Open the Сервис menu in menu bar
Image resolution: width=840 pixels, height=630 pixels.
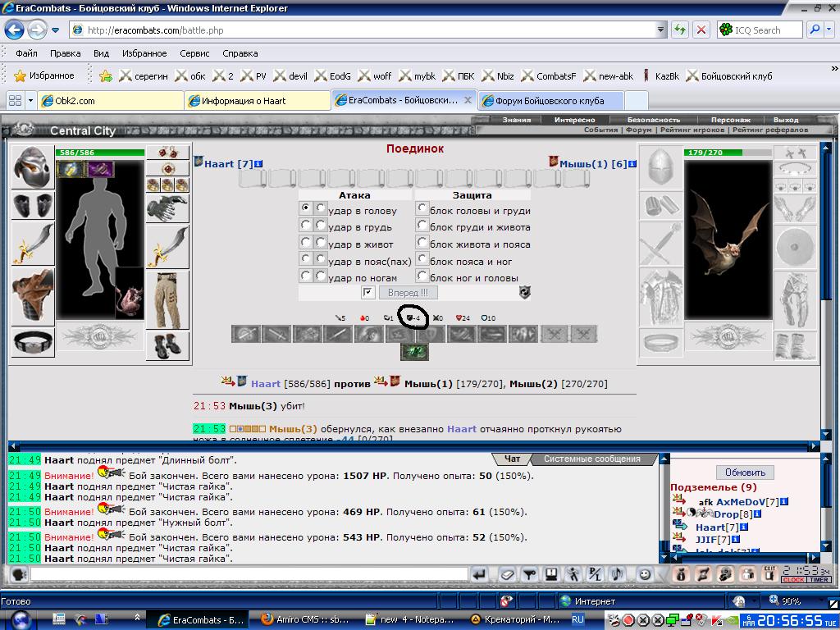194,53
